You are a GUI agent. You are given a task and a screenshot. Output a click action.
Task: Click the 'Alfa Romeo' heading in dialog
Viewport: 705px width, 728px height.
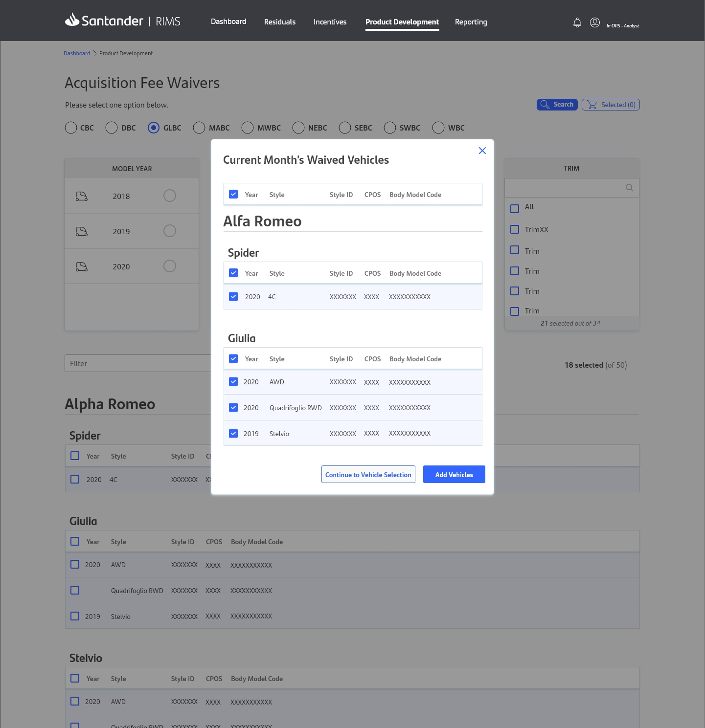coord(262,221)
